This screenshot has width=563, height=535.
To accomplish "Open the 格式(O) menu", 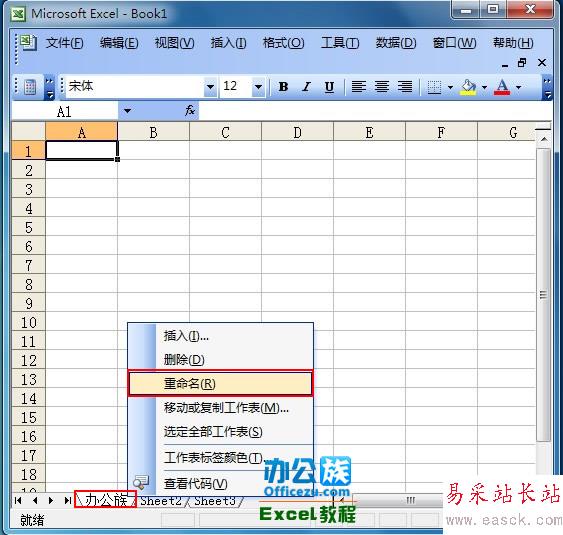I will [x=283, y=43].
